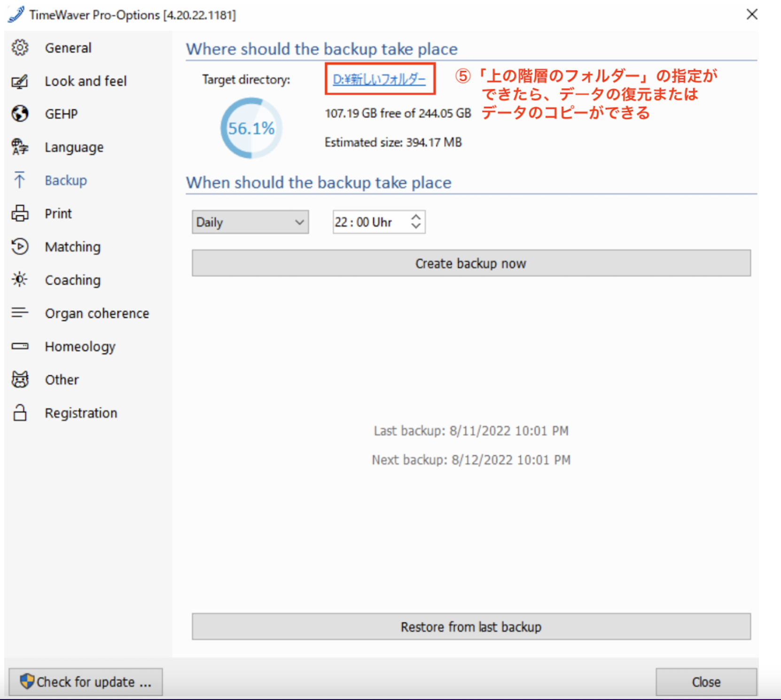Click the 'Where should the backup take place' heading

click(x=322, y=49)
